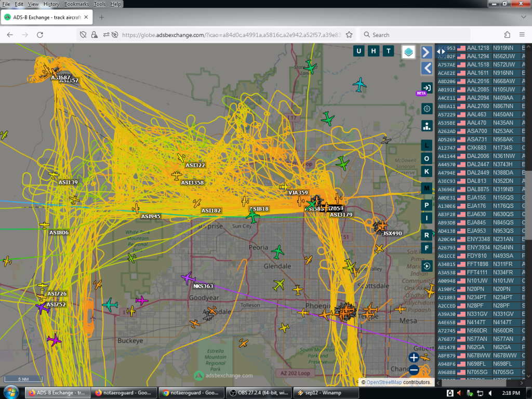Click the F follow button
The image size is (532, 399).
[x=427, y=248]
